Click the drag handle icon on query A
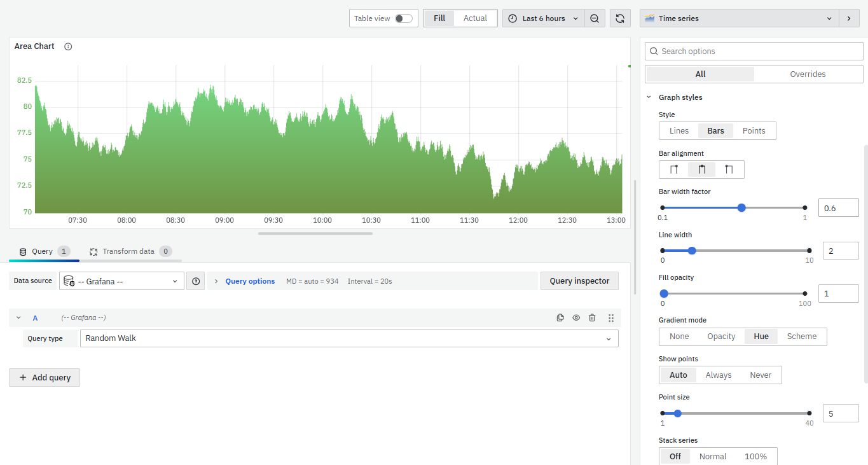This screenshot has height=465, width=868. click(x=610, y=318)
